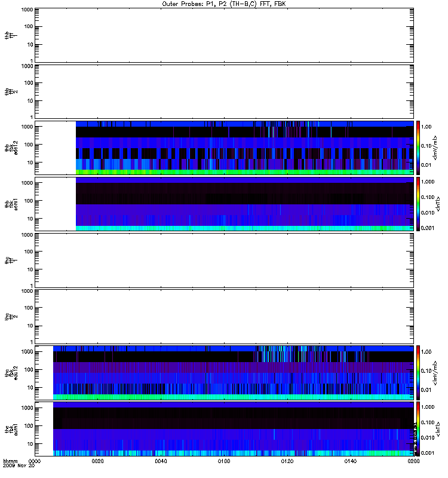Select the thb fbk edc12 spectrogram panel
The image size is (448, 478).
225,148
